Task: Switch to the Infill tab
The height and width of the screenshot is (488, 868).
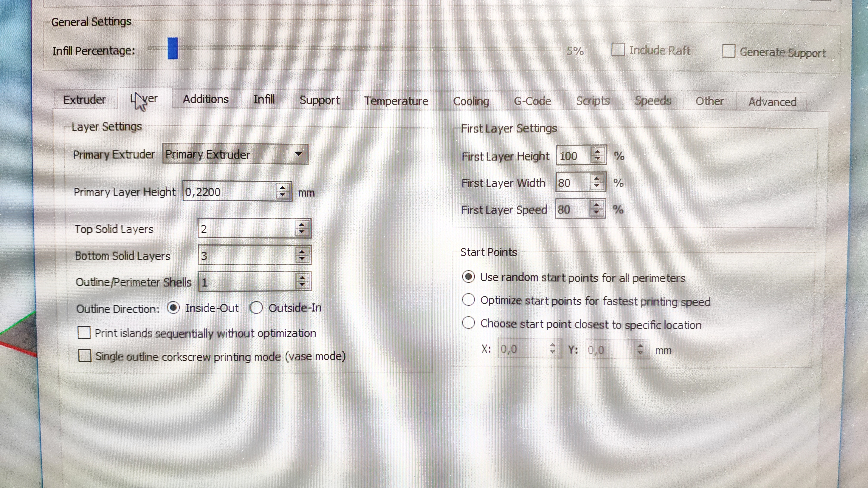Action: pyautogui.click(x=264, y=100)
